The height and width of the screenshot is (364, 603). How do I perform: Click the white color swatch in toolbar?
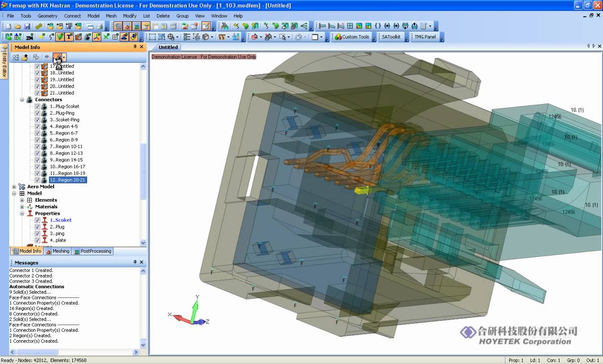pos(315,37)
